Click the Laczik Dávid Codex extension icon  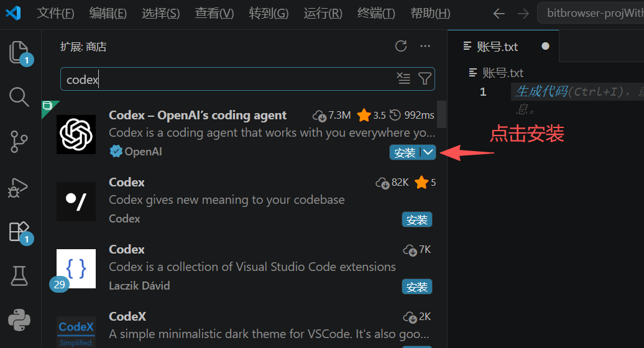pos(76,268)
